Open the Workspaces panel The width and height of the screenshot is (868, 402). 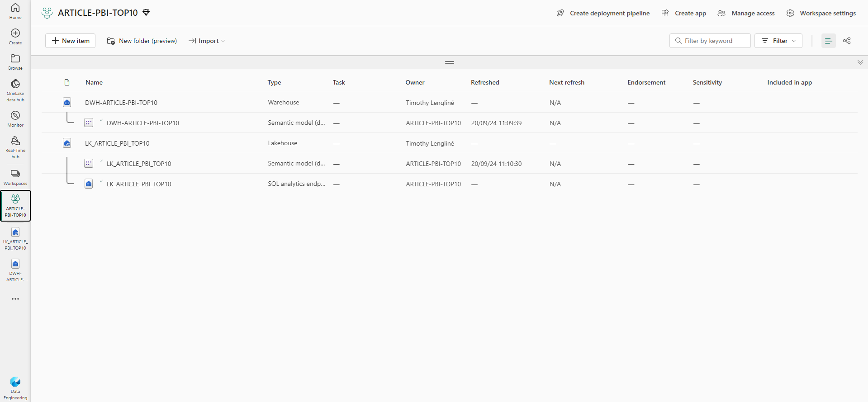pos(15,178)
